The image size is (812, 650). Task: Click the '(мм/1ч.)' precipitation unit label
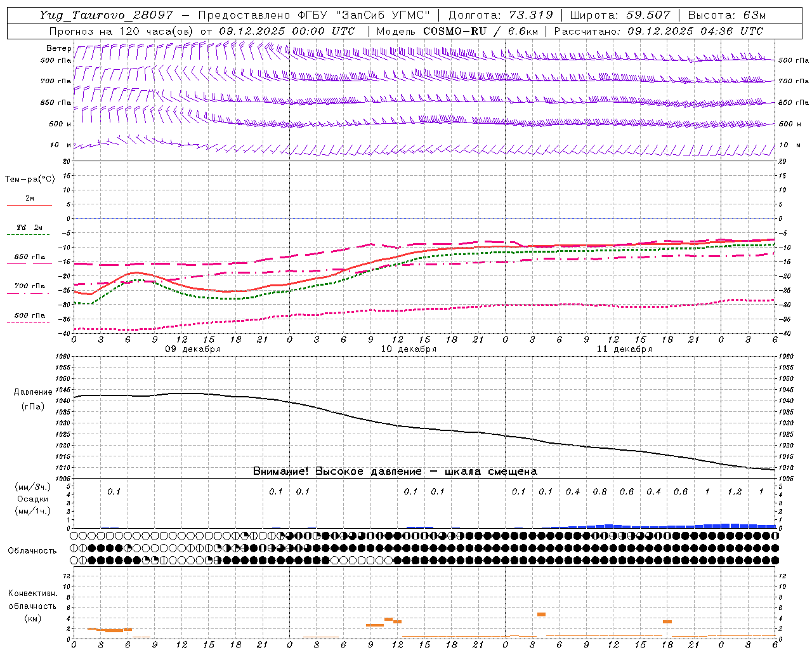[33, 511]
